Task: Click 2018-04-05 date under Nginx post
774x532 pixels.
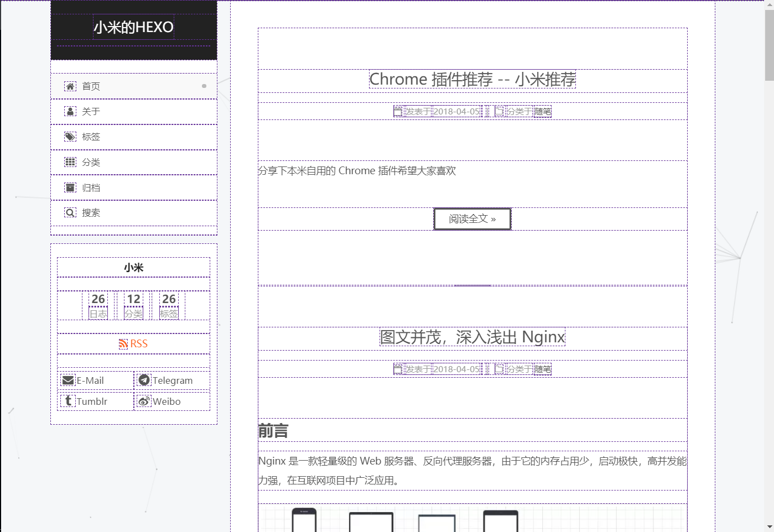Action: [x=456, y=369]
